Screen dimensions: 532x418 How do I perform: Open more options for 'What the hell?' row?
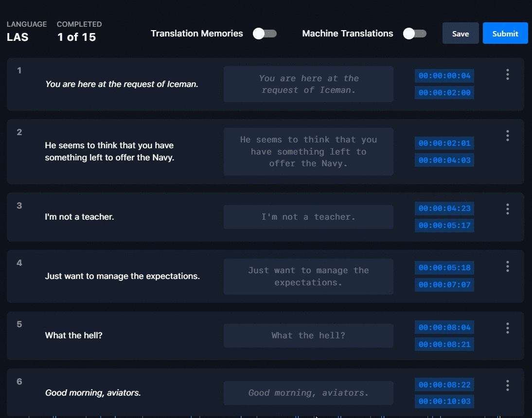[x=508, y=328]
